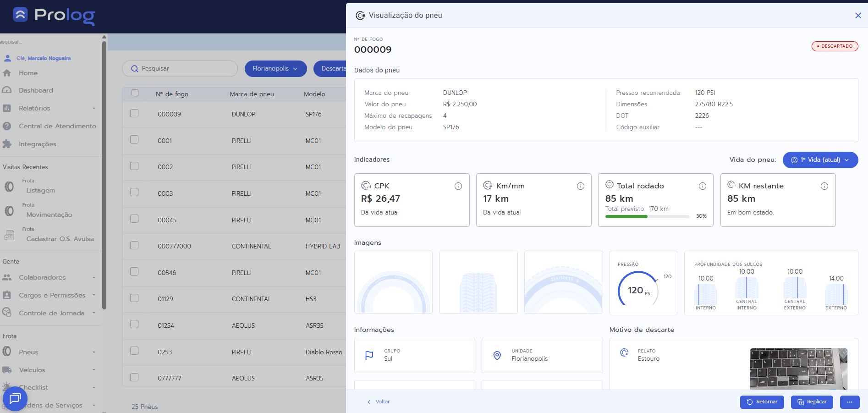Click the Total rodado progress bar
The width and height of the screenshot is (868, 413).
point(647,216)
